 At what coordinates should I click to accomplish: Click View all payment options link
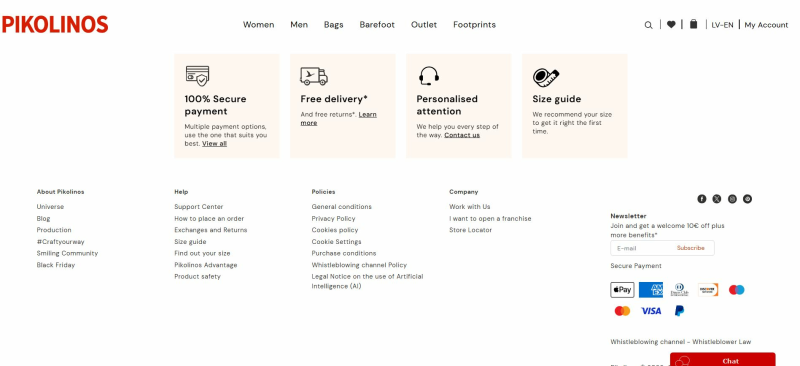click(214, 143)
